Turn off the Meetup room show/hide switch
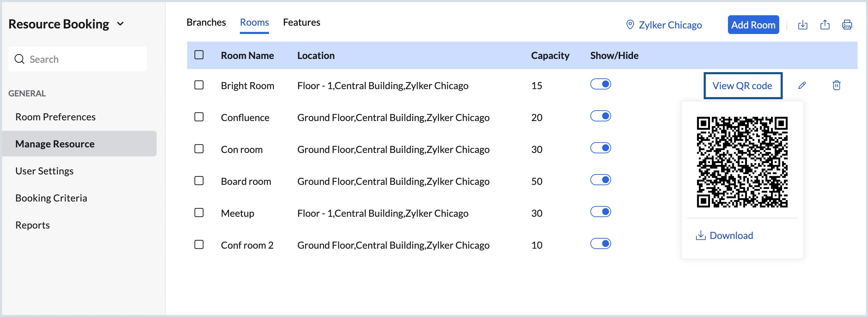Screen dimensions: 868x317 600,212
